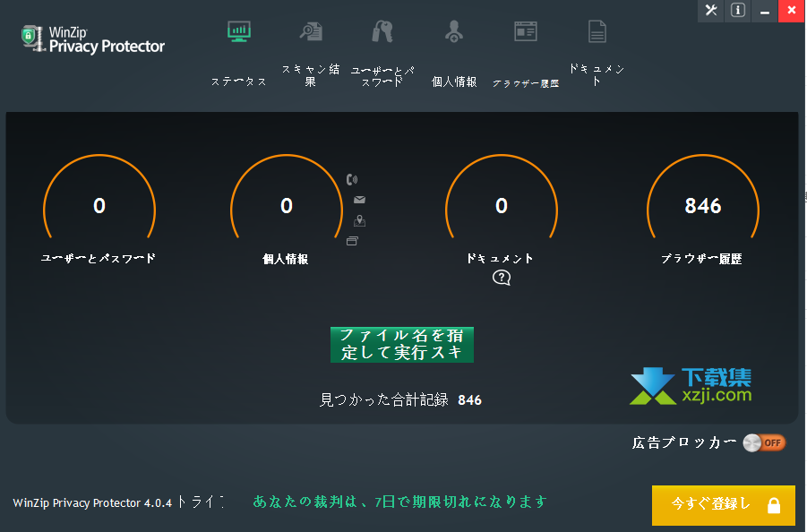Click the address map pin icon
Screen dimensions: 807x532
[x=359, y=220]
